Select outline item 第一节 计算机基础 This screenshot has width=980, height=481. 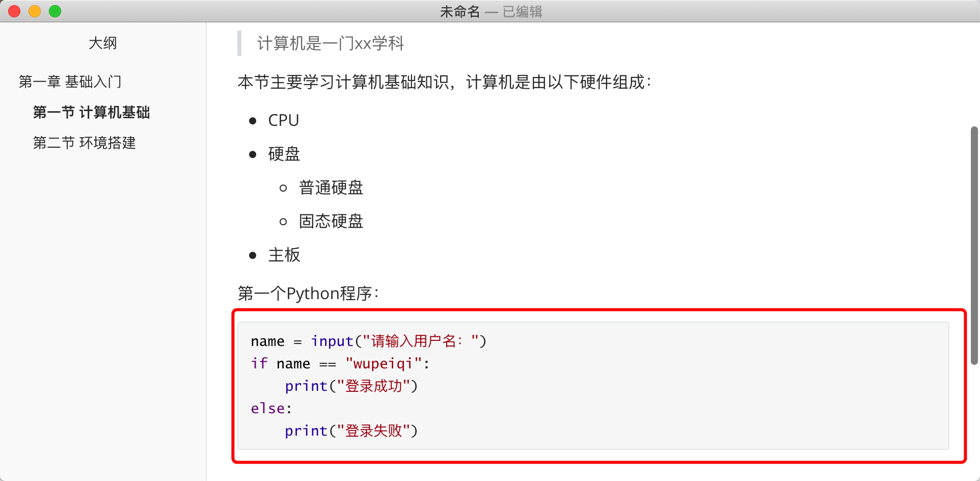coord(92,112)
